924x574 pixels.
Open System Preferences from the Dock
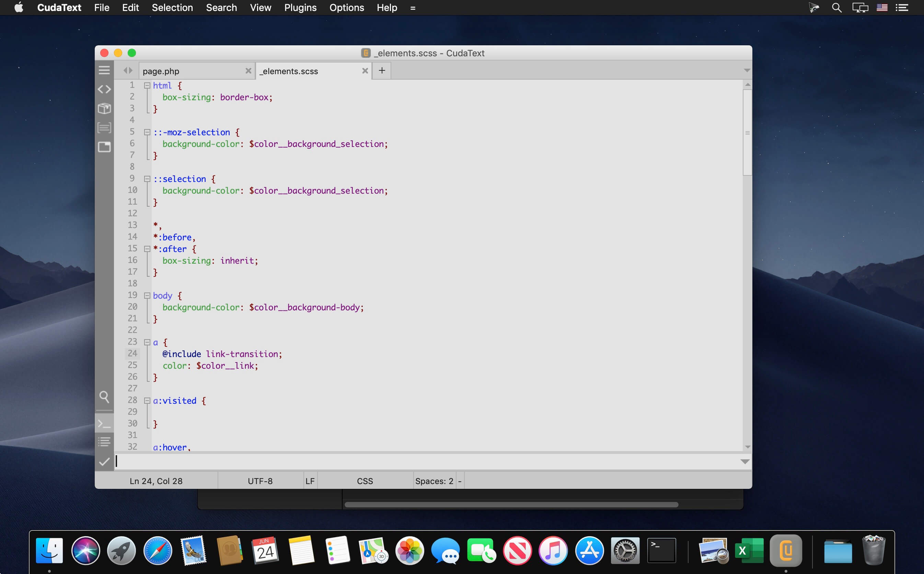click(625, 551)
